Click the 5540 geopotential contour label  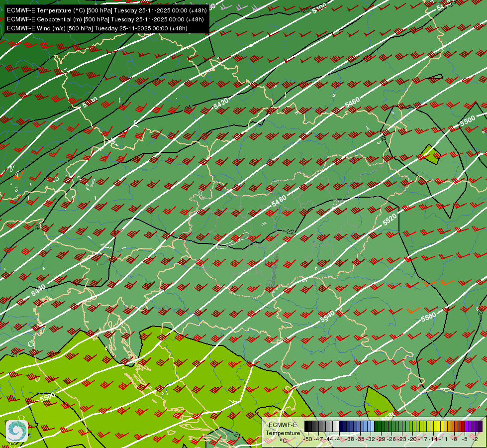[327, 316]
